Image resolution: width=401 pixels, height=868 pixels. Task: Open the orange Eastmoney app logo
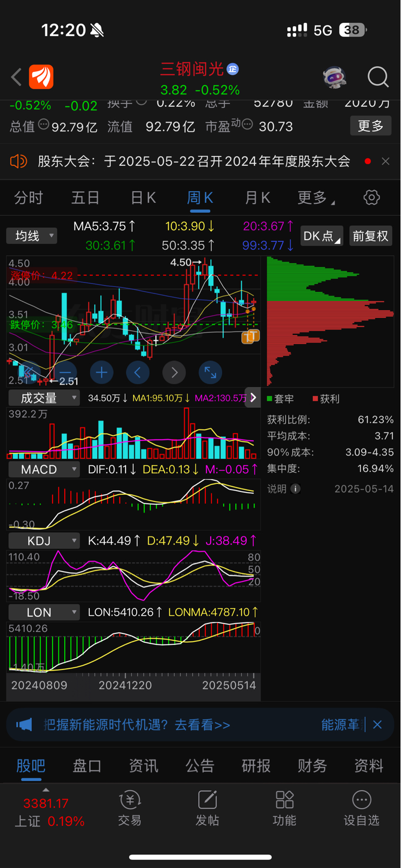(41, 77)
